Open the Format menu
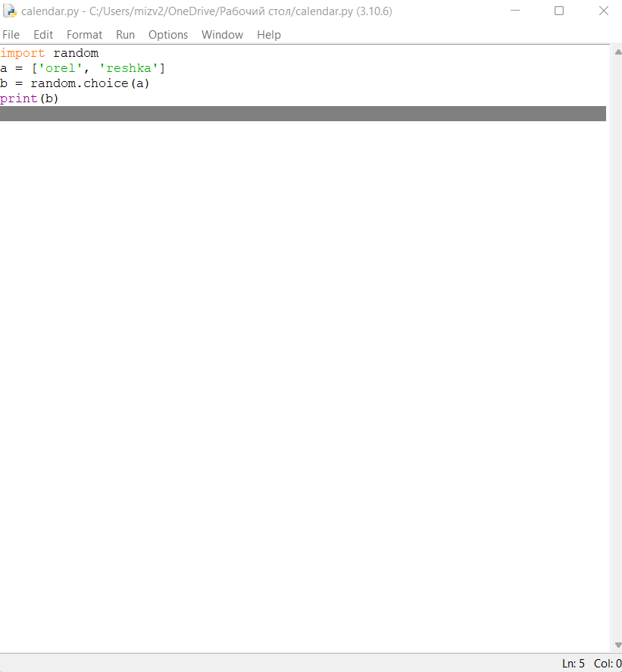Image resolution: width=622 pixels, height=672 pixels. click(84, 35)
